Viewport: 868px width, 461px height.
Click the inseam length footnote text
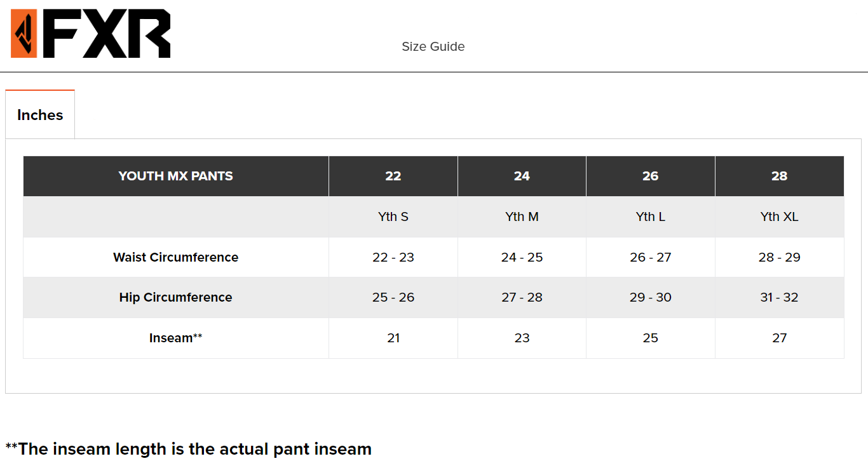(188, 449)
